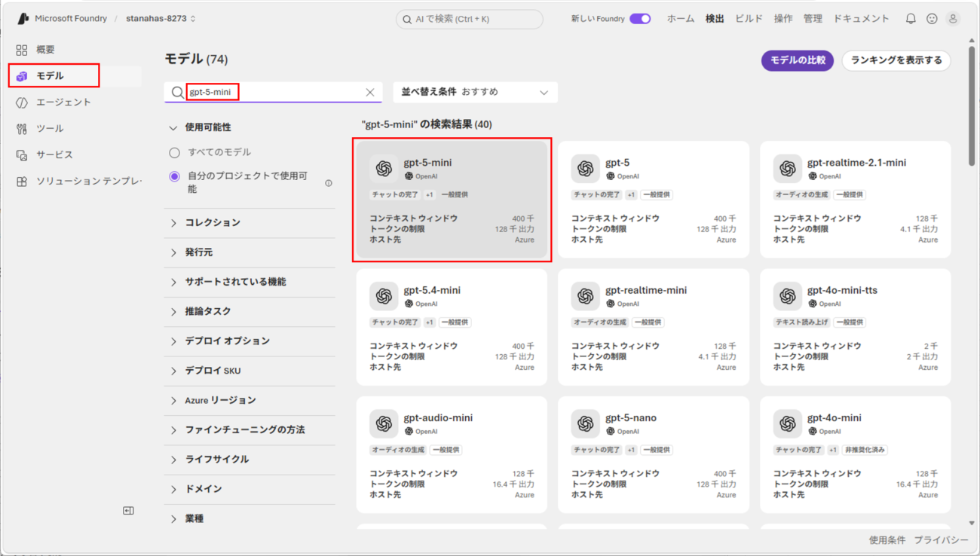Open the ドキュメント tab
This screenshot has height=556, width=980.
coord(861,19)
